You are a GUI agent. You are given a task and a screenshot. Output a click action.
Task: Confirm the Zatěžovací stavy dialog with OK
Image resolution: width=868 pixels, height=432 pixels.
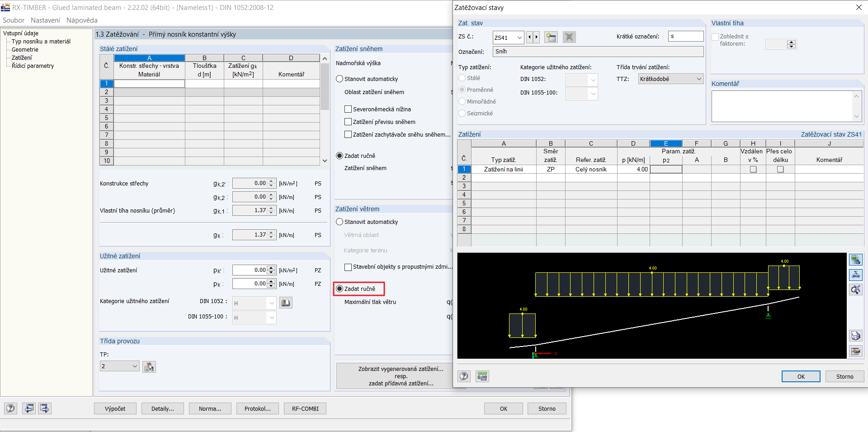801,376
